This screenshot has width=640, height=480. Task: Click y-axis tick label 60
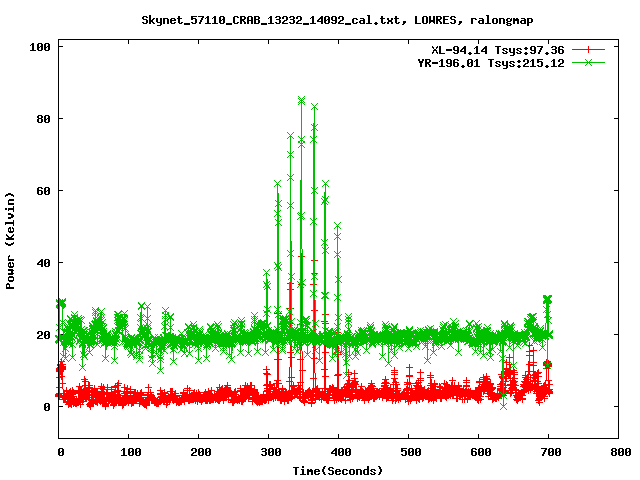(44, 191)
